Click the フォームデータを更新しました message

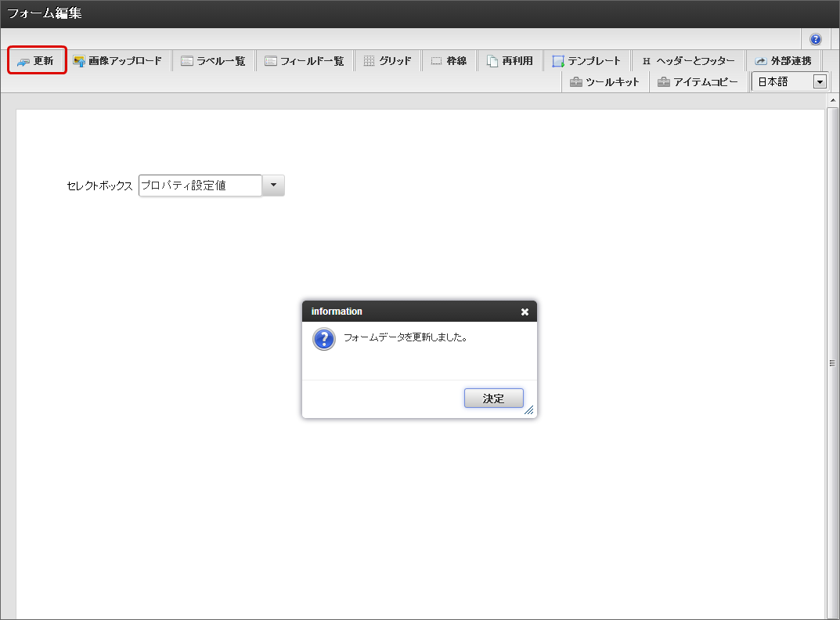[x=406, y=337]
